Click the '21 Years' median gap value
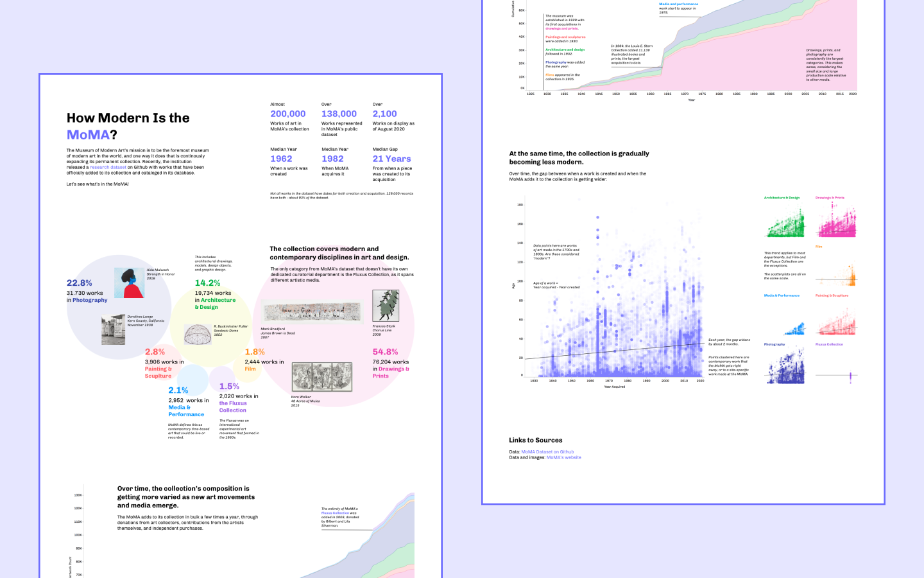 391,159
